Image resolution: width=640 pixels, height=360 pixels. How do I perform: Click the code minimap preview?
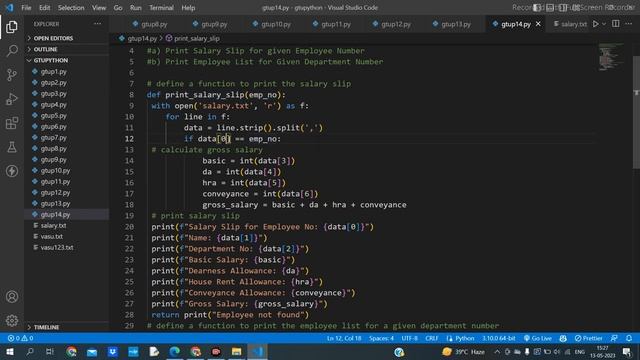coord(611,58)
